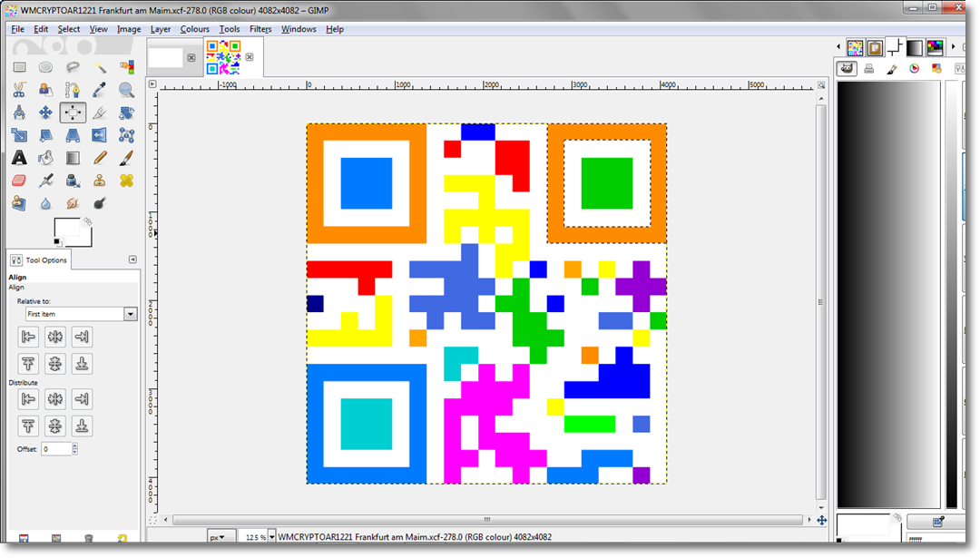Choose the Paths tool

73,90
